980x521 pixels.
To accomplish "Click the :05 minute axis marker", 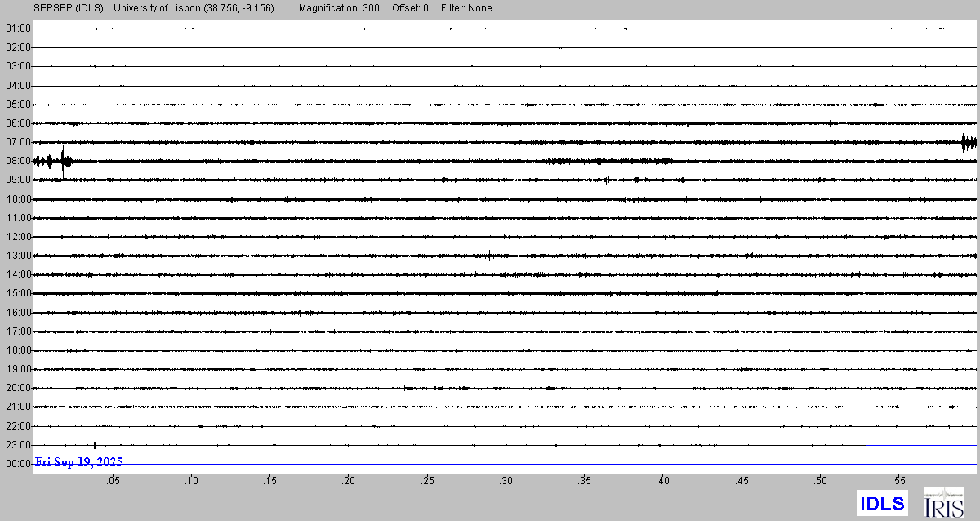I will [x=112, y=480].
